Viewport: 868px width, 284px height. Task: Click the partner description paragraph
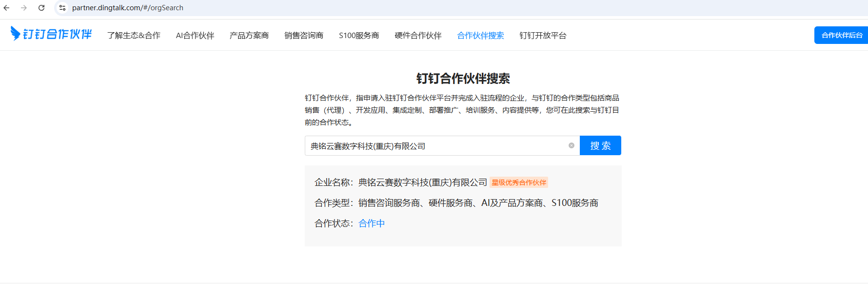point(462,110)
